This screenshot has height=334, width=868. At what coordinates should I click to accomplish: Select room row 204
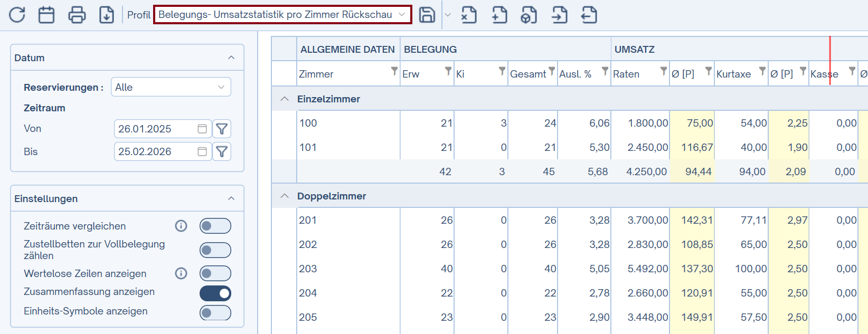click(x=570, y=293)
